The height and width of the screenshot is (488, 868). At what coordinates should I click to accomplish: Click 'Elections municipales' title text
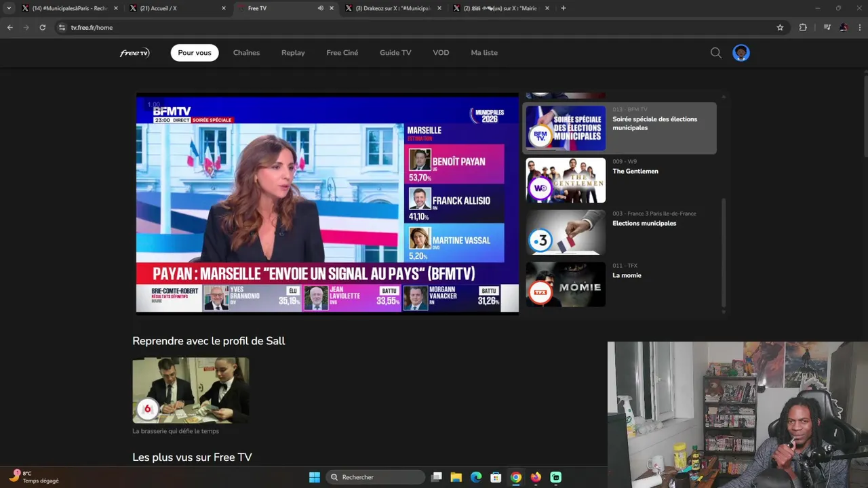pyautogui.click(x=644, y=224)
